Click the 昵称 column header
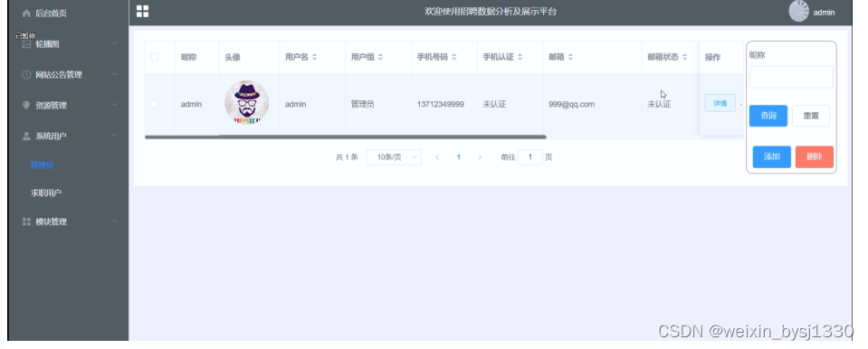Viewport: 868px width, 349px height. [188, 57]
